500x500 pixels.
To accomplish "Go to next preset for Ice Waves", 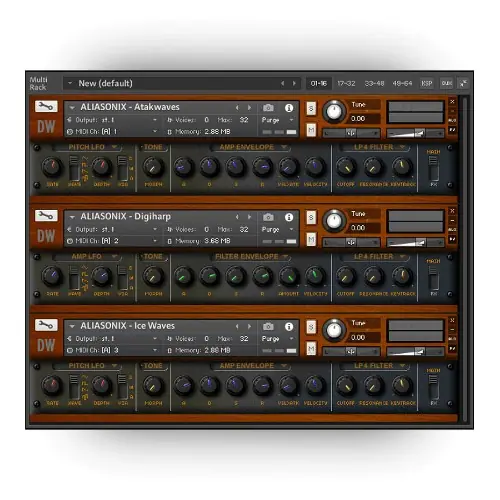I will point(249,326).
